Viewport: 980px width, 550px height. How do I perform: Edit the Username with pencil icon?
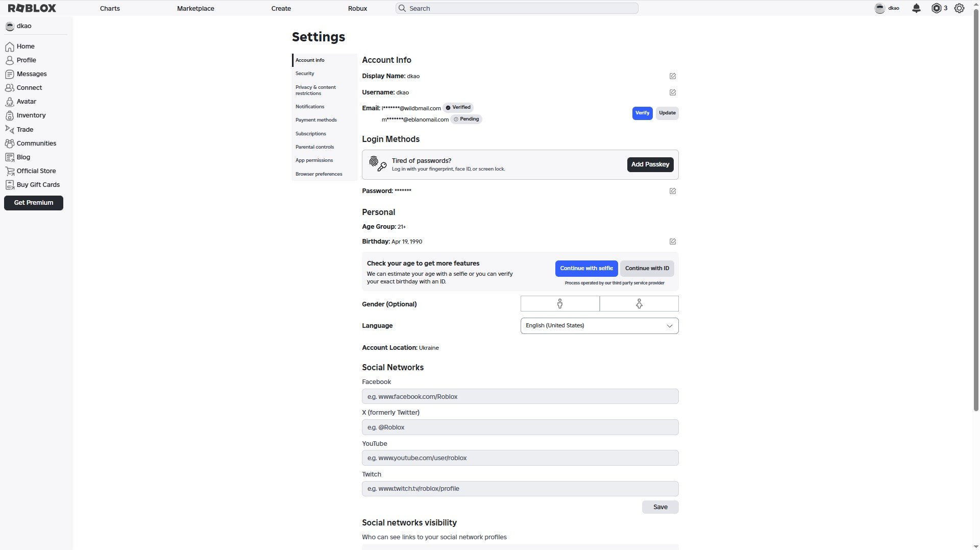(x=673, y=92)
